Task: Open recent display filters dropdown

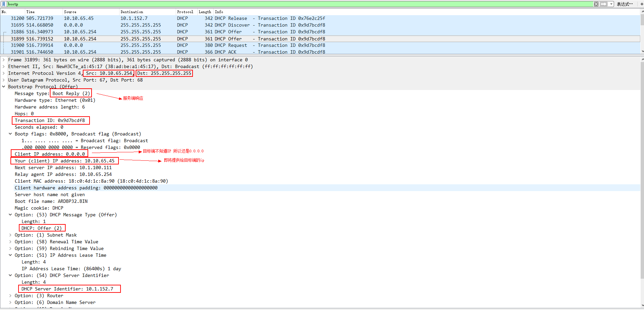Action: pos(611,4)
